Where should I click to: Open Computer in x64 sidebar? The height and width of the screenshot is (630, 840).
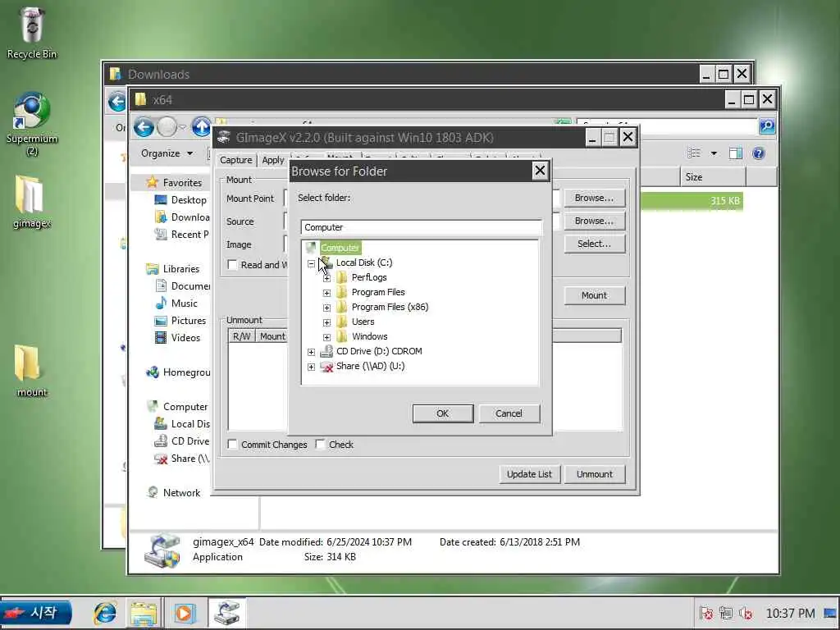coord(185,407)
